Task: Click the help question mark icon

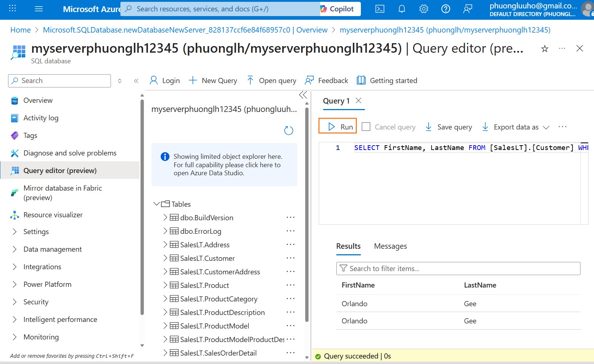Action: point(446,9)
